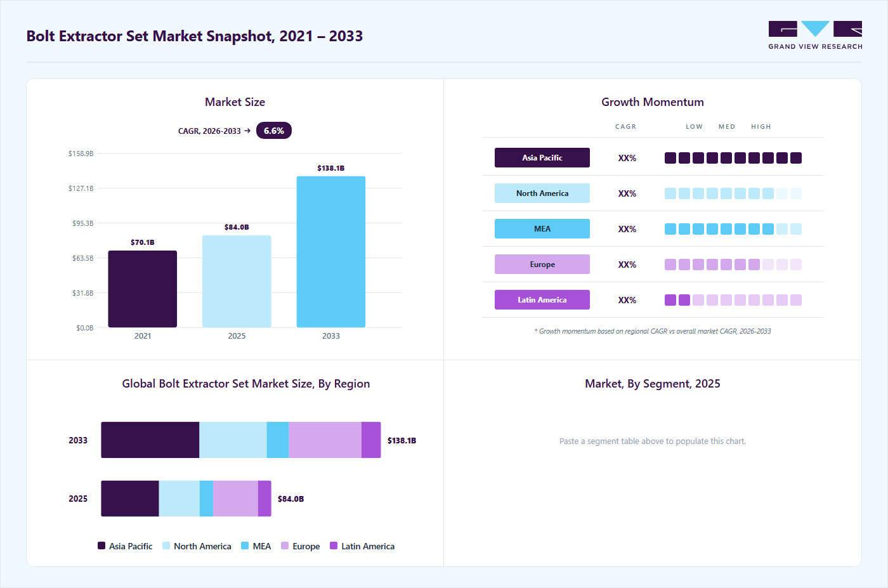This screenshot has height=588, width=888.
Task: Click the North America segment of 2025 bar
Action: click(180, 499)
